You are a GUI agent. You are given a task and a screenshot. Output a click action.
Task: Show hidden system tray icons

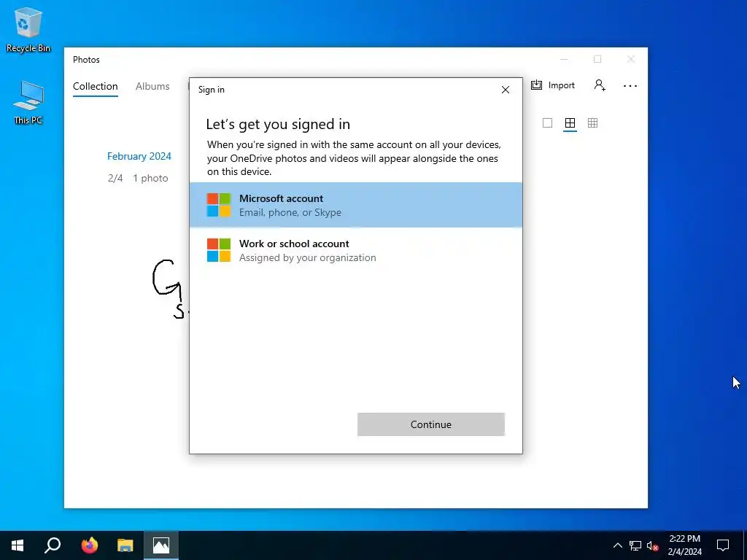617,545
